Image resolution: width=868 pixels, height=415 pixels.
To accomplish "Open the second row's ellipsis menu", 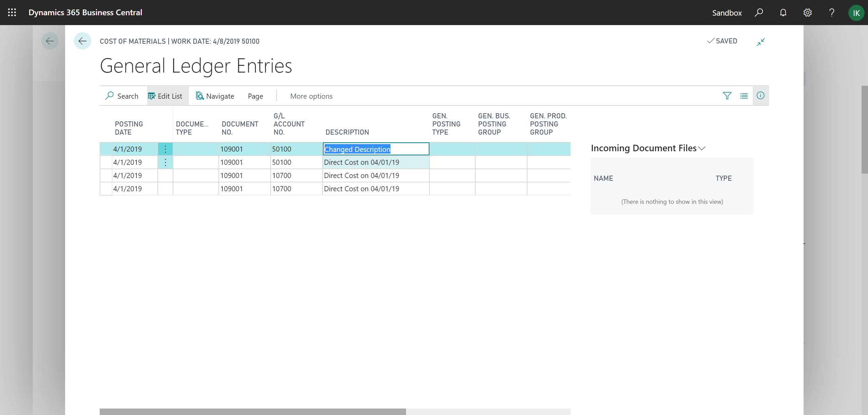I will (165, 162).
